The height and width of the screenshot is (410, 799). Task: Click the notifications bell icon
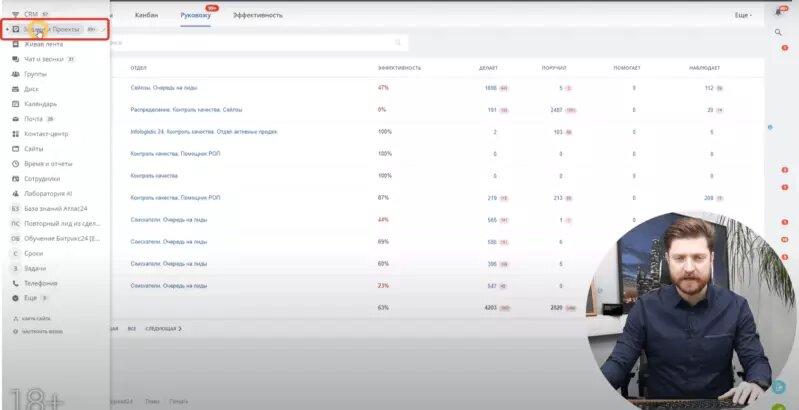pyautogui.click(x=778, y=12)
